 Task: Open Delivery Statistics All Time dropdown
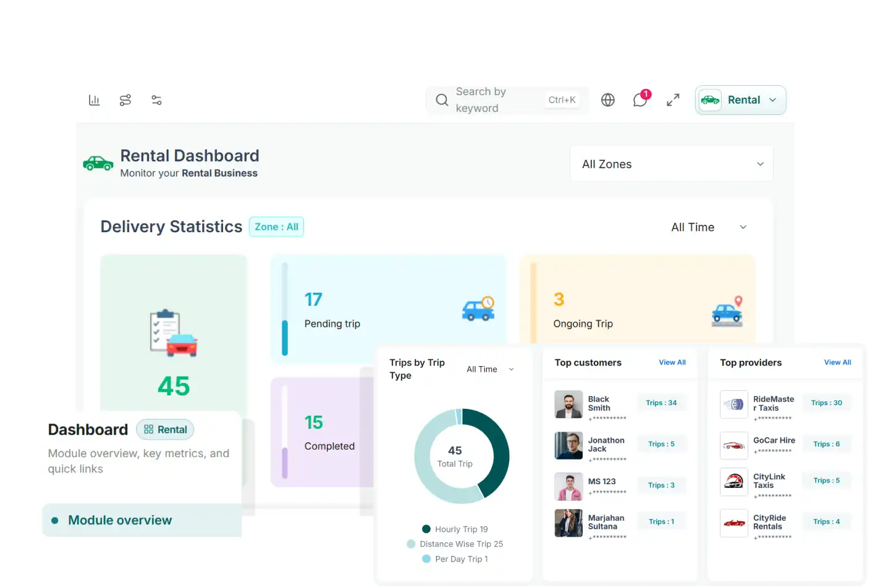tap(709, 227)
